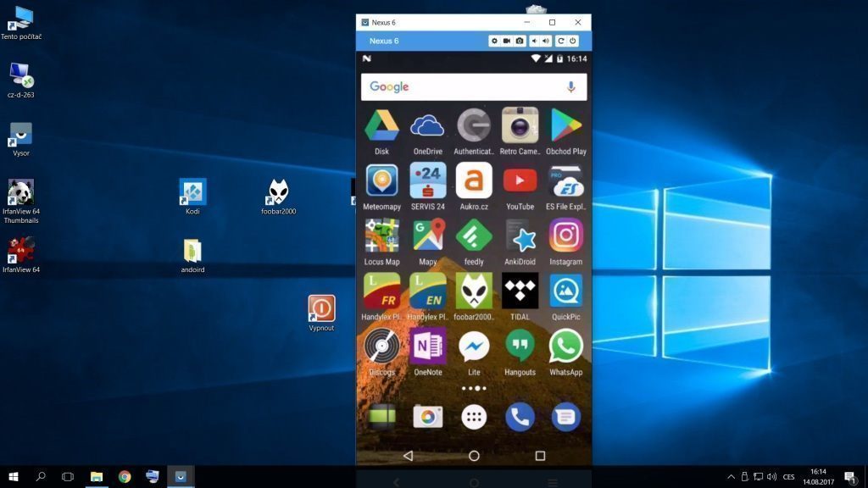Image resolution: width=868 pixels, height=488 pixels.
Task: Open Task View from the taskbar
Action: [x=68, y=476]
